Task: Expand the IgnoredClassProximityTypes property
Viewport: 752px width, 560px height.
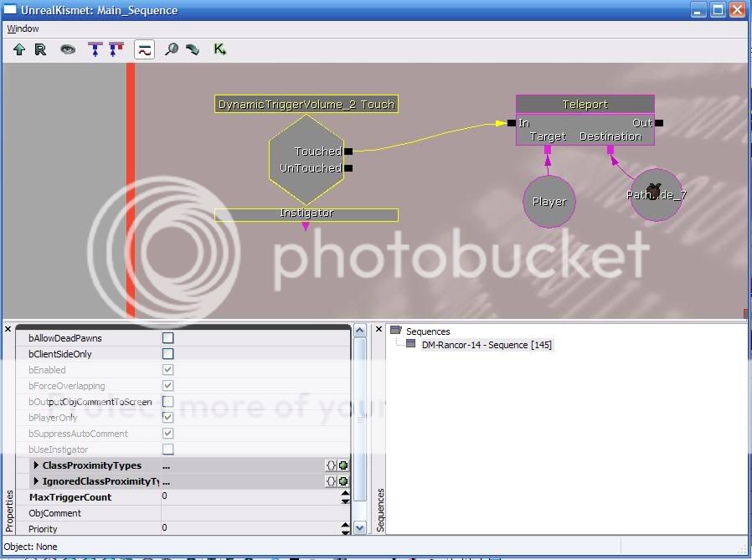Action: pyautogui.click(x=35, y=481)
